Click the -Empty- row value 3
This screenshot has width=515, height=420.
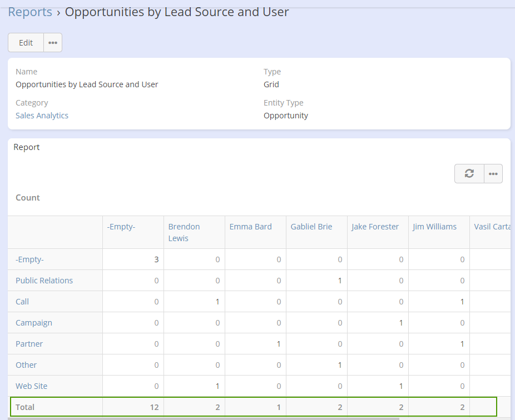pos(156,259)
